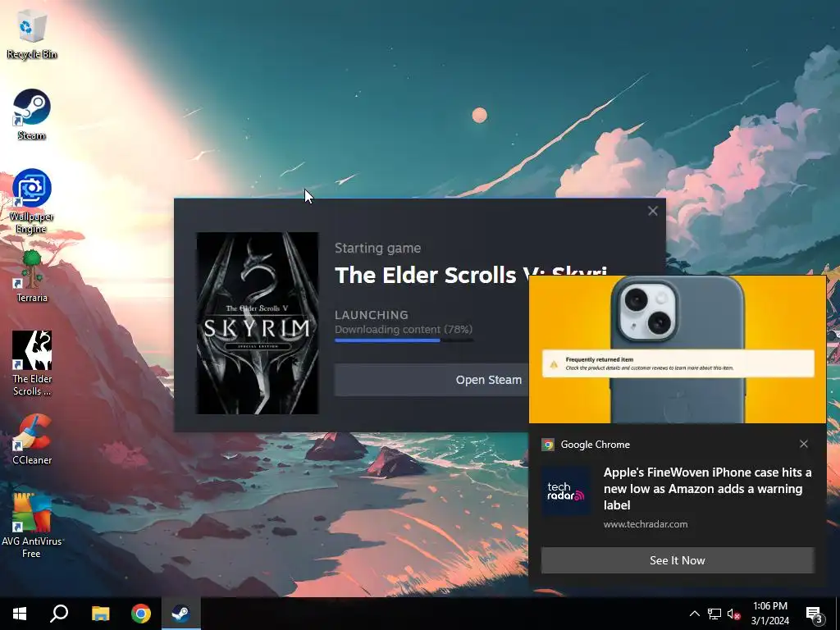Click the Google Chrome icon in notification header
Image resolution: width=840 pixels, height=630 pixels.
(x=548, y=445)
